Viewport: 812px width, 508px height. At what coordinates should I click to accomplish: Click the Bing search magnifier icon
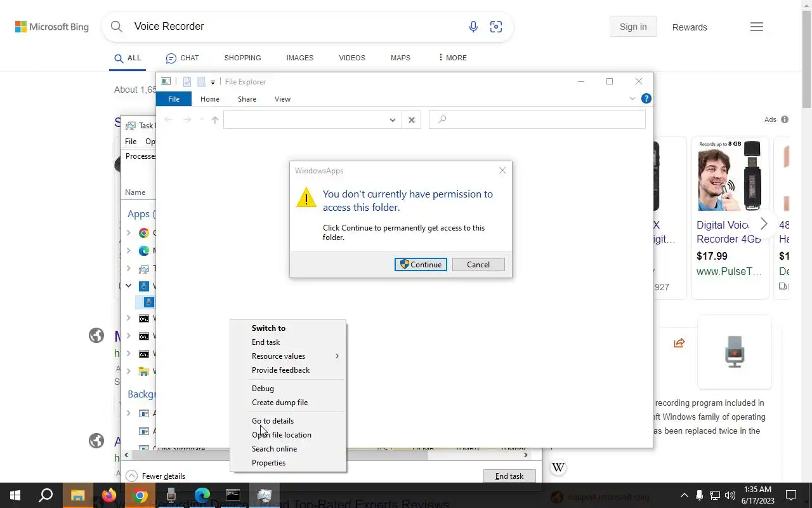[x=117, y=27]
